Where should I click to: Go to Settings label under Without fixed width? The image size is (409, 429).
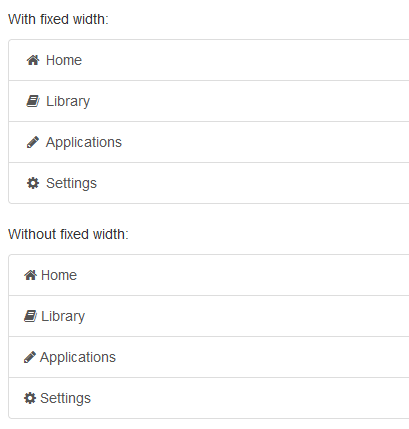[x=65, y=398]
